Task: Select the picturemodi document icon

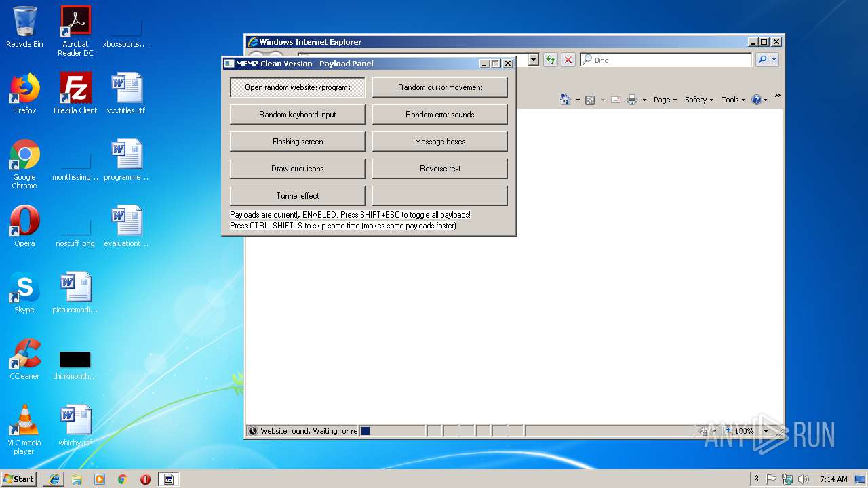Action: pyautogui.click(x=75, y=293)
